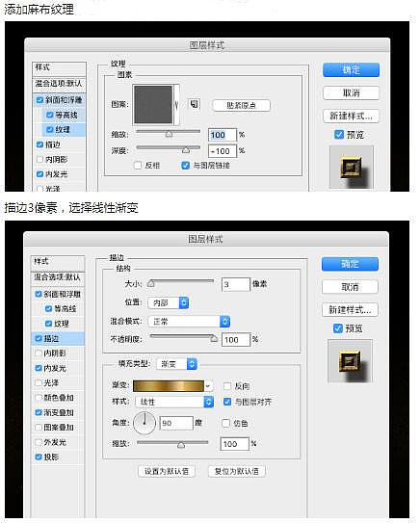This screenshot has height=523, width=420.
Task: Click the 复位为默认值 button
Action: tap(237, 471)
